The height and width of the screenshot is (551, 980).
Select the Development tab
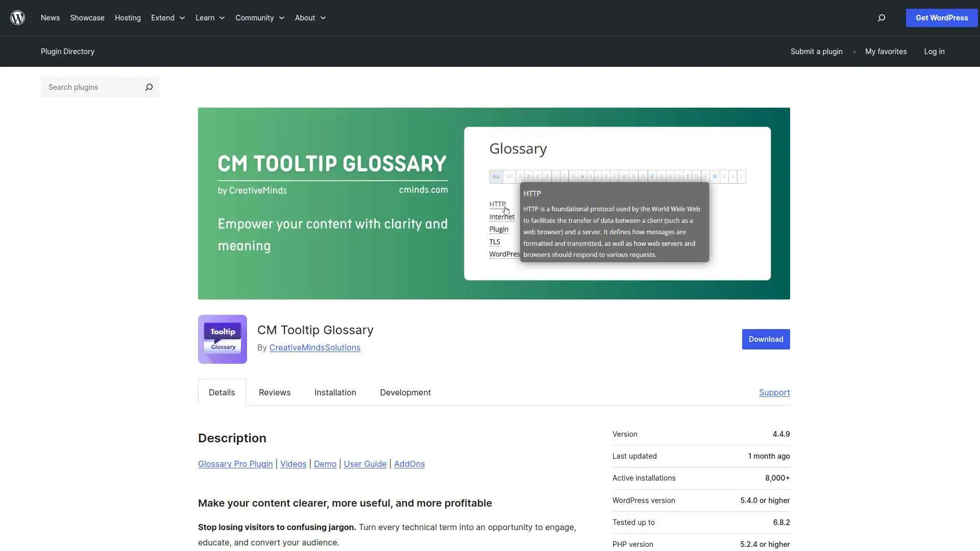(405, 392)
